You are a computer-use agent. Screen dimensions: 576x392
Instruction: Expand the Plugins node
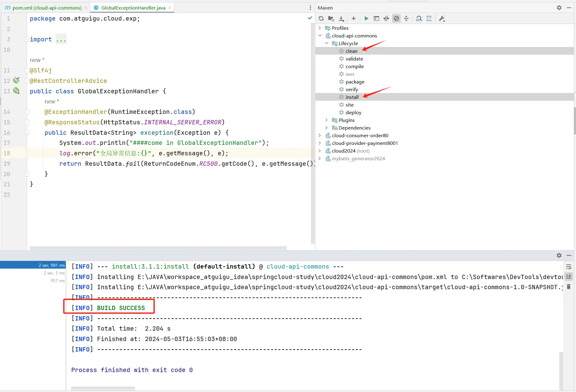[326, 120]
